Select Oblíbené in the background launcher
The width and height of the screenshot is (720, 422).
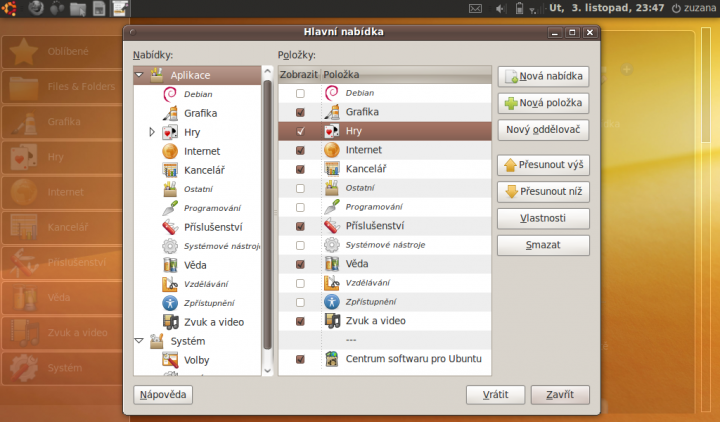(x=62, y=51)
